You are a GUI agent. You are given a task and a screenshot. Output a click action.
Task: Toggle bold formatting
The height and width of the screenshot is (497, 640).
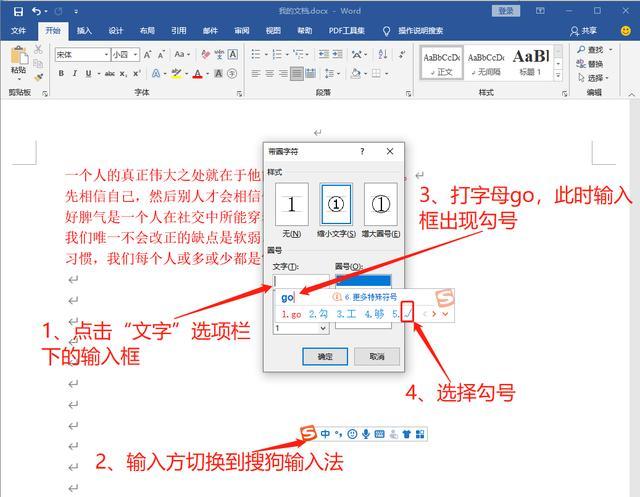click(x=61, y=73)
